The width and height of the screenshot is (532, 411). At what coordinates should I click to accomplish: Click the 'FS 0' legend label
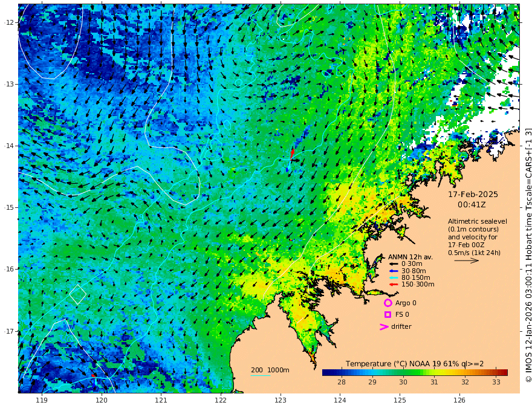402,315
